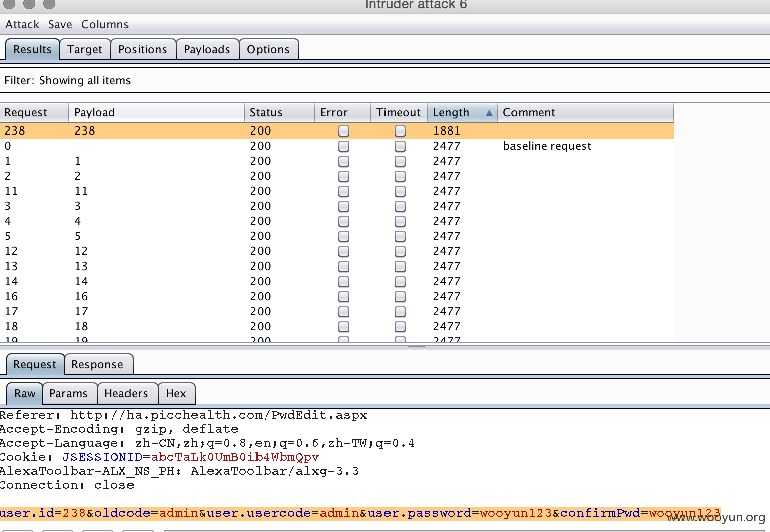
Task: Click the JSESSIONID cookie value
Action: [x=235, y=457]
